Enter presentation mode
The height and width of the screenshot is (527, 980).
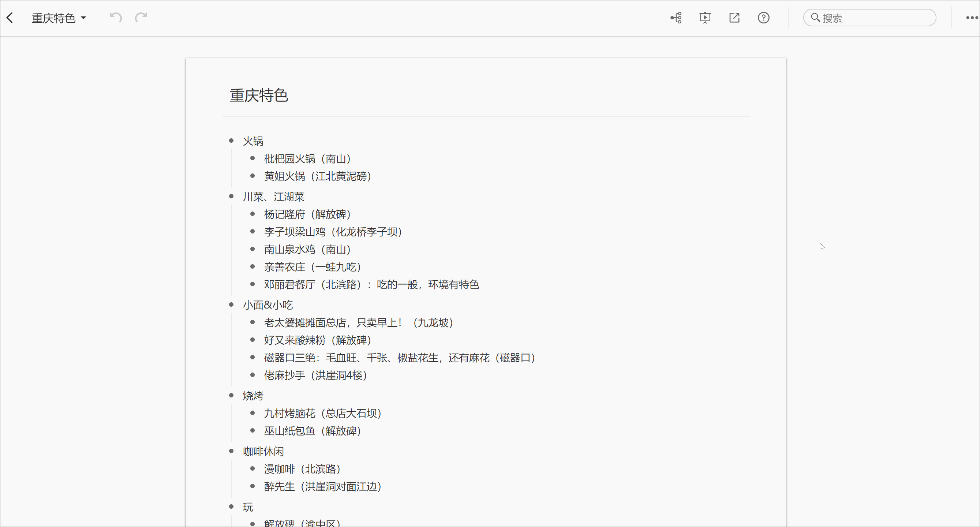[x=705, y=18]
